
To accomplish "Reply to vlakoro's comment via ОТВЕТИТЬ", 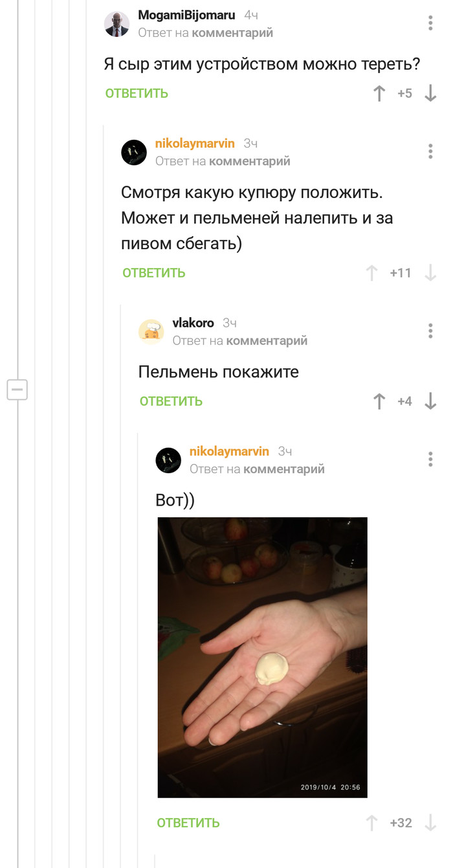I will tap(171, 401).
